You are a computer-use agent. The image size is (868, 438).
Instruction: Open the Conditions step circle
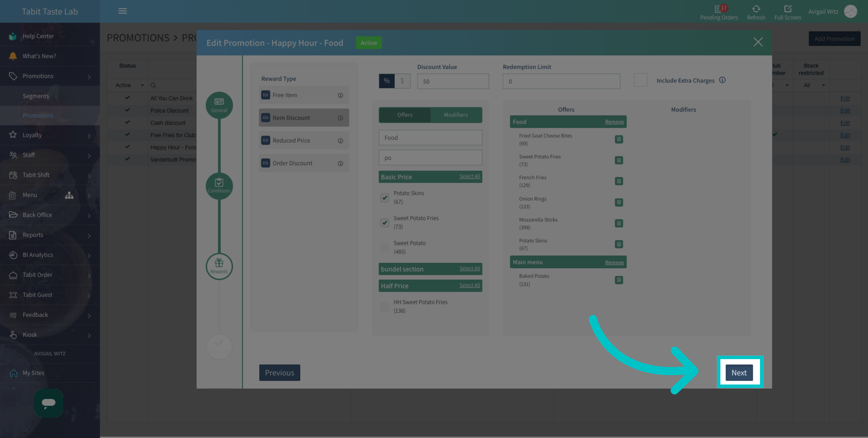click(x=219, y=186)
